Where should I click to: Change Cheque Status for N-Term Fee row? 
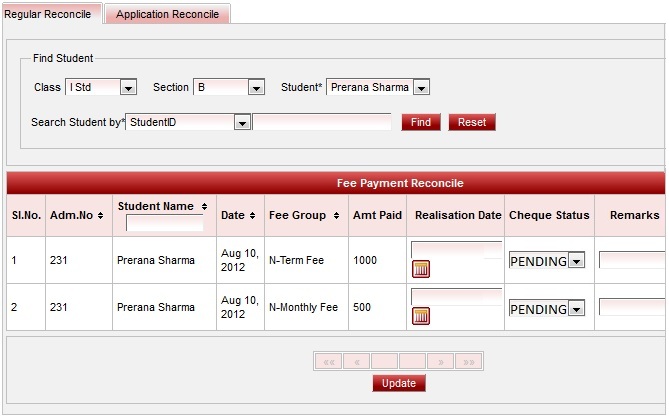[576, 261]
